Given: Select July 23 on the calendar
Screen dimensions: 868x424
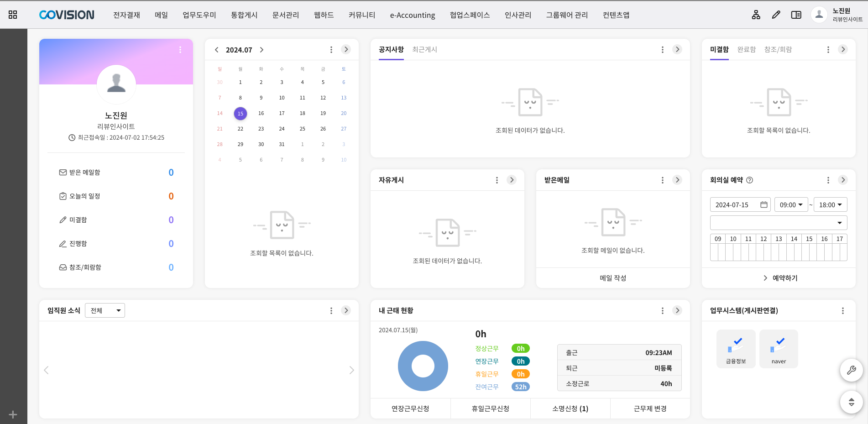Looking at the screenshot, I should 261,129.
